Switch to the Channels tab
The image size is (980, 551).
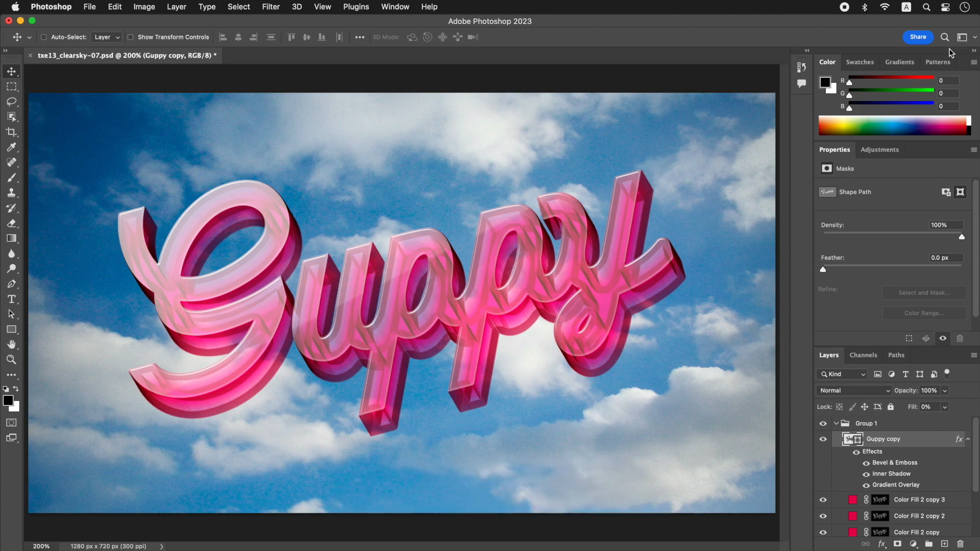coord(863,355)
